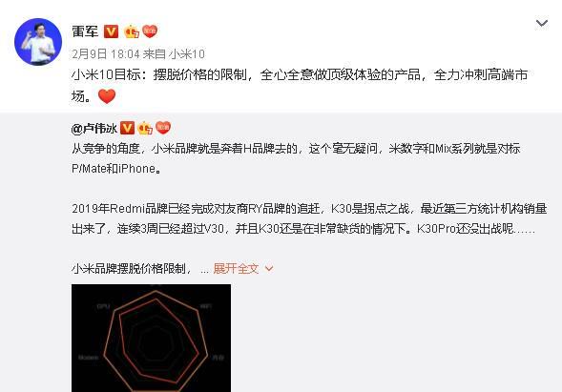Open the 2月9日 18:04 timestamp link
The image size is (562, 392).
pos(106,54)
